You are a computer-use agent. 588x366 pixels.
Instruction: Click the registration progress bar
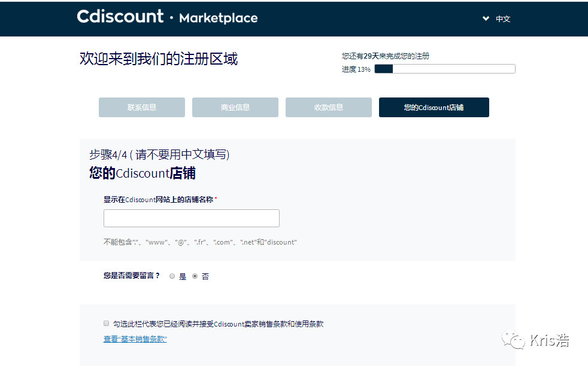tap(445, 69)
